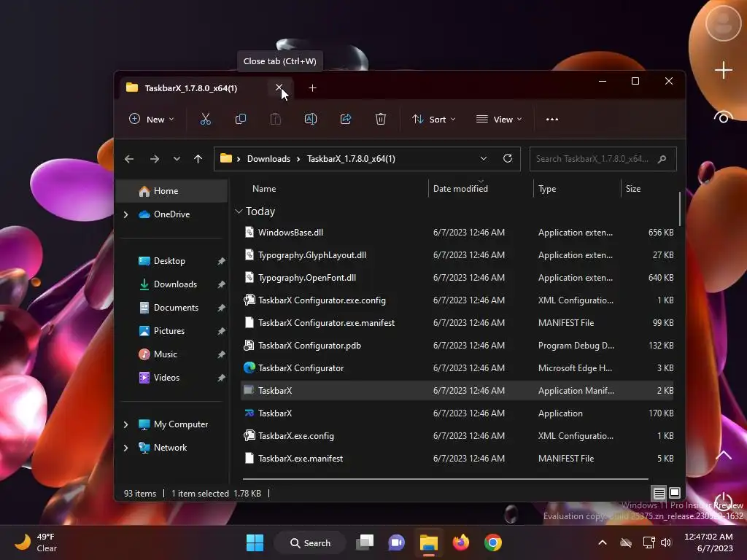Open the volume speaker icon

tap(666, 542)
